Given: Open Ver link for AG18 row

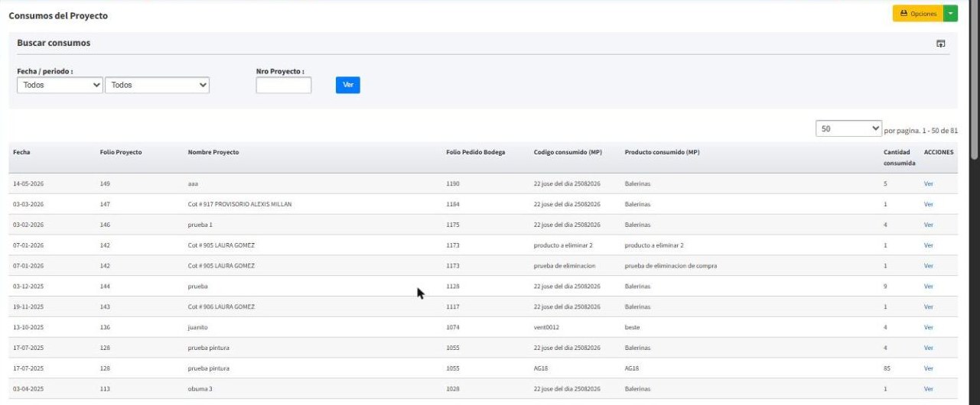Looking at the screenshot, I should click(x=929, y=368).
